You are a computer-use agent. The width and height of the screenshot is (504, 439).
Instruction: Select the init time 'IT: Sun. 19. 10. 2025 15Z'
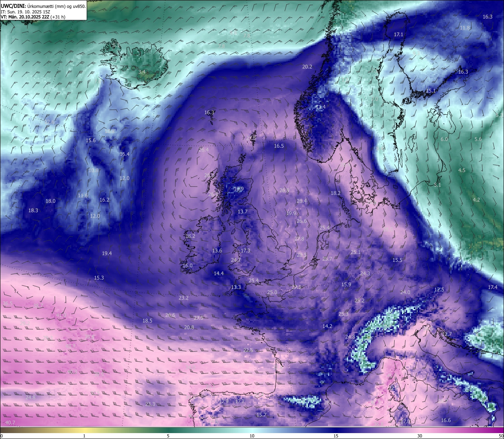[26, 12]
